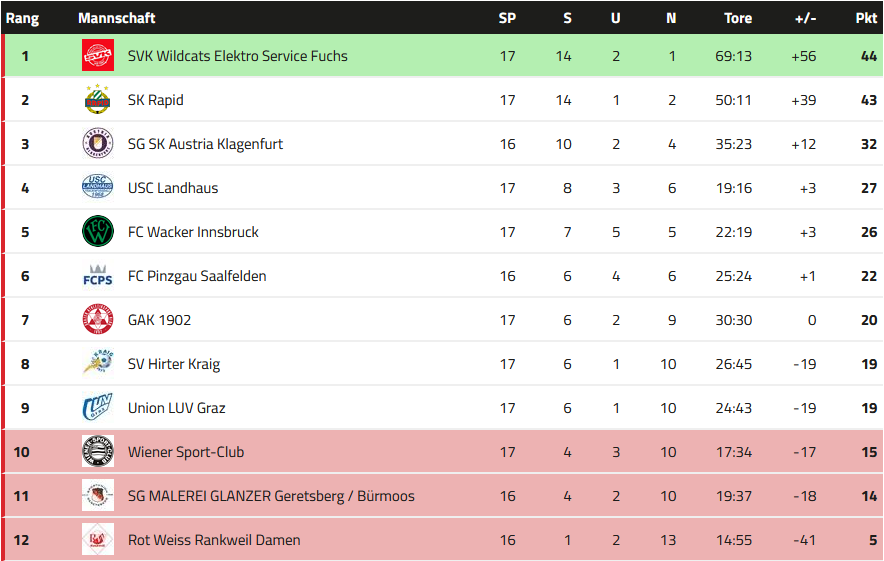Click the Austria Klagenfurt club logo
This screenshot has height=561, width=884.
[98, 144]
